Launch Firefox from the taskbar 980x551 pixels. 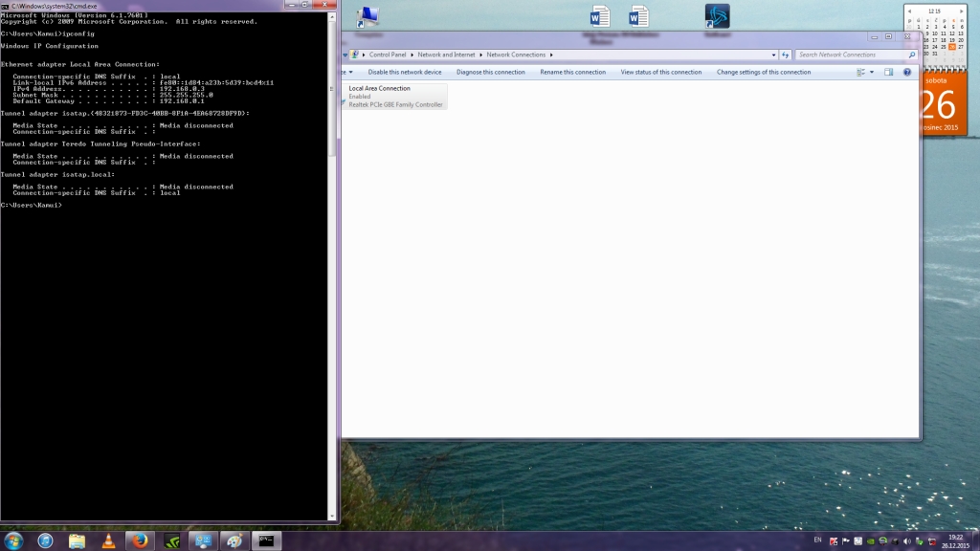pos(139,540)
